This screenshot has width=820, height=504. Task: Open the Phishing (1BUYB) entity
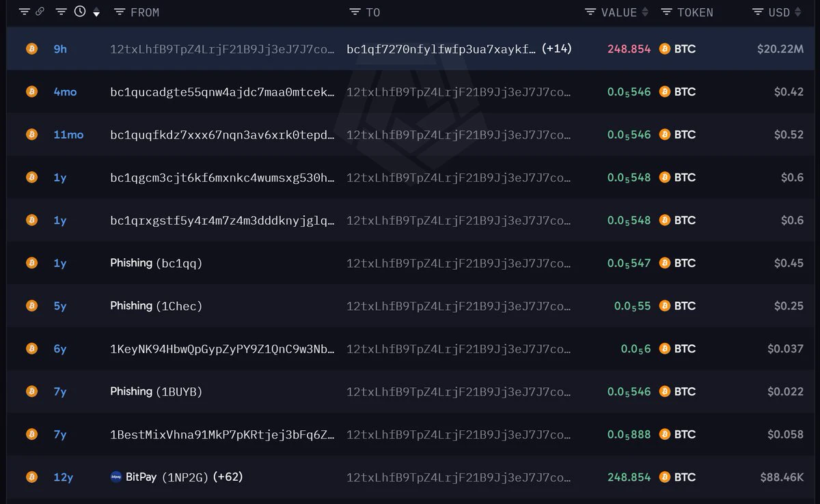pos(156,391)
